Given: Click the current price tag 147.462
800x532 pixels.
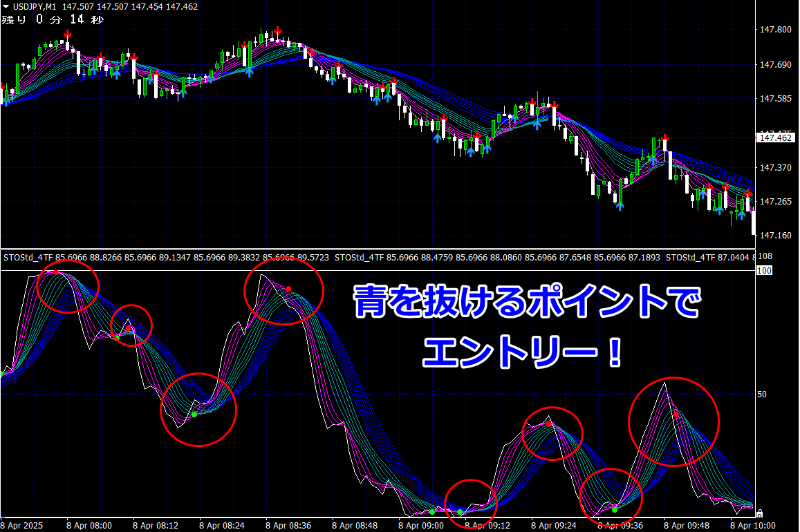Looking at the screenshot, I should [x=776, y=137].
